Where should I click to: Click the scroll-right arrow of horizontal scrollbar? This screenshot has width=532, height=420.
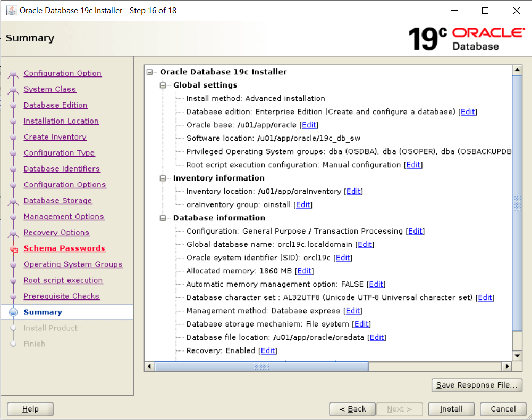506,366
